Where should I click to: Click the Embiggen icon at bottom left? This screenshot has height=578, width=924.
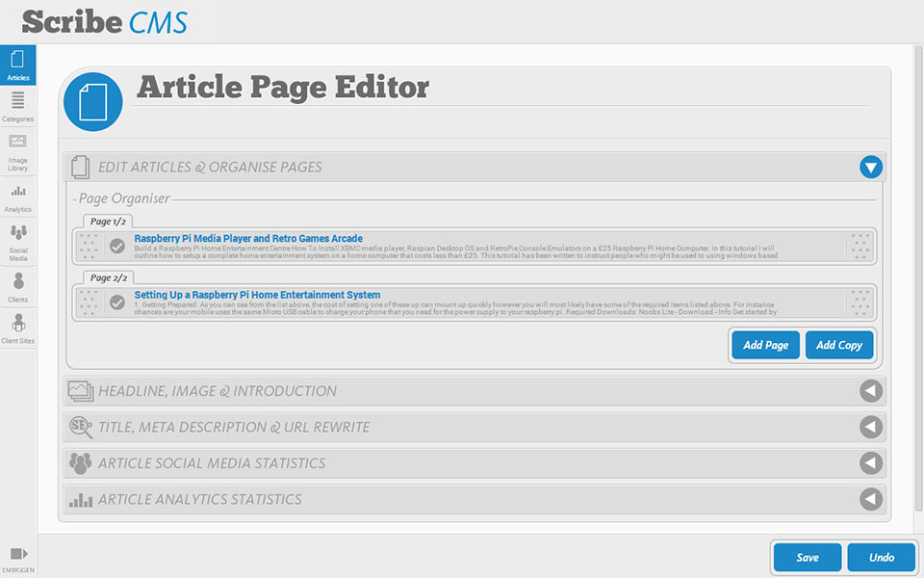click(17, 558)
